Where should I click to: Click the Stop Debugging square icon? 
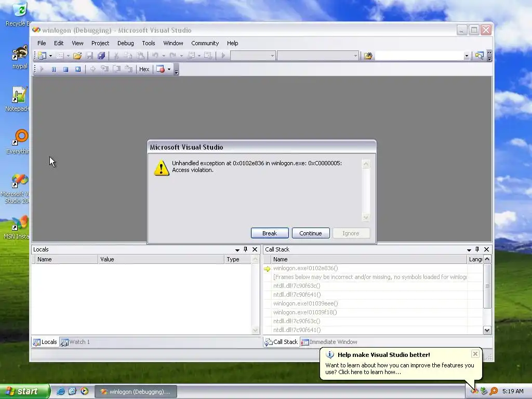(x=66, y=69)
